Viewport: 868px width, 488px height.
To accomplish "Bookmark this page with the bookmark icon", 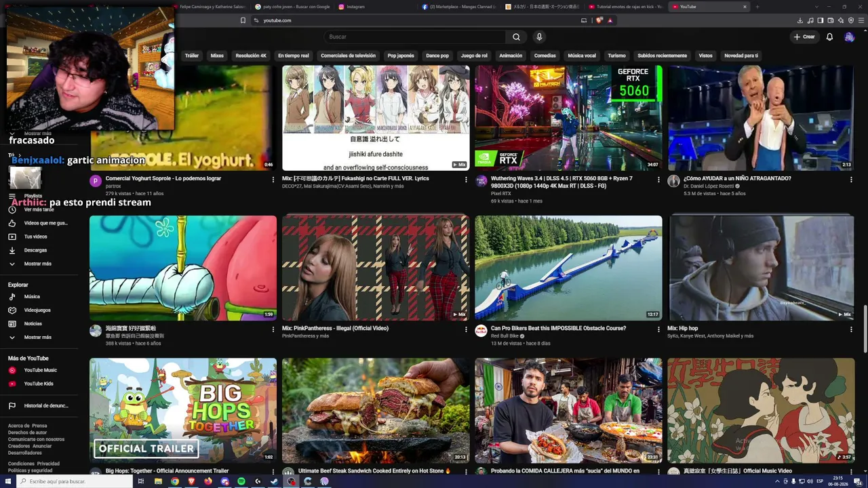I will [x=243, y=20].
